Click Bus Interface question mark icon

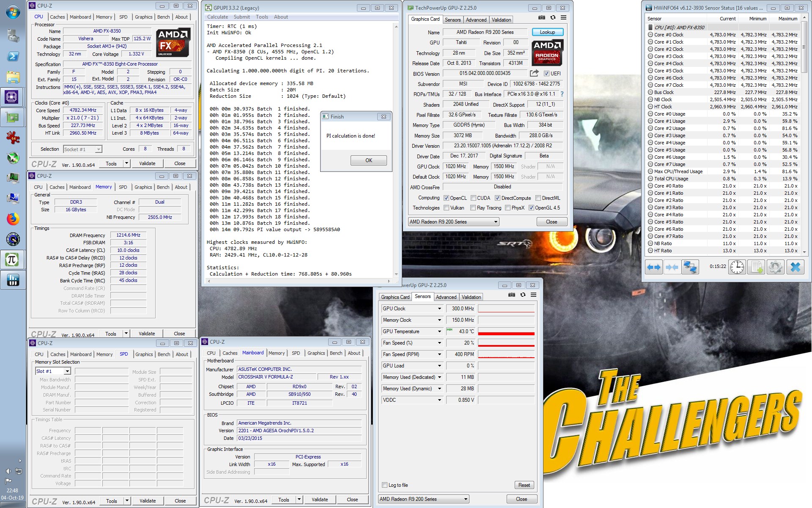pos(562,94)
